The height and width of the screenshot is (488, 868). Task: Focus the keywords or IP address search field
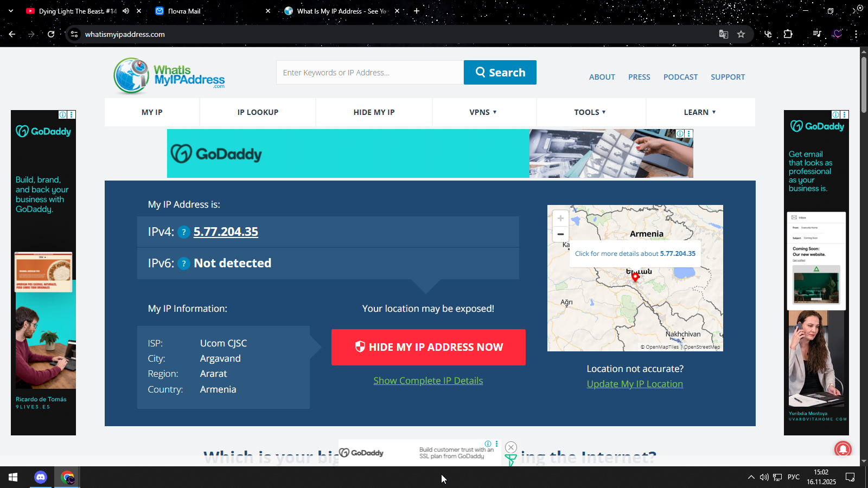point(370,73)
